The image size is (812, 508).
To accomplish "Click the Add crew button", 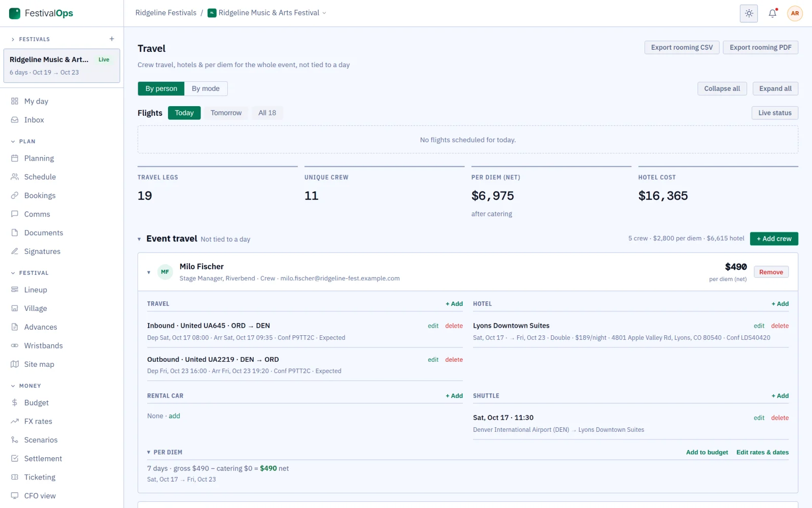I will coord(774,239).
